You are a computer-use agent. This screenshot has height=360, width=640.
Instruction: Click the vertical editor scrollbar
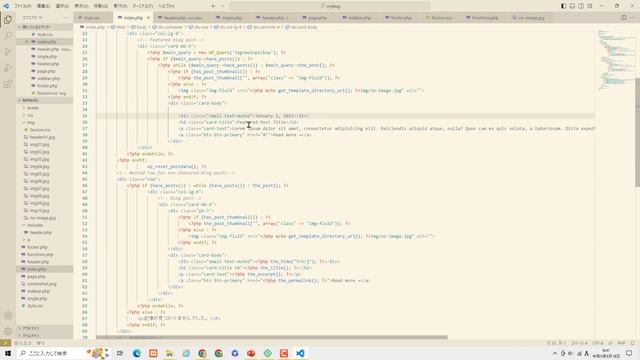(637, 132)
